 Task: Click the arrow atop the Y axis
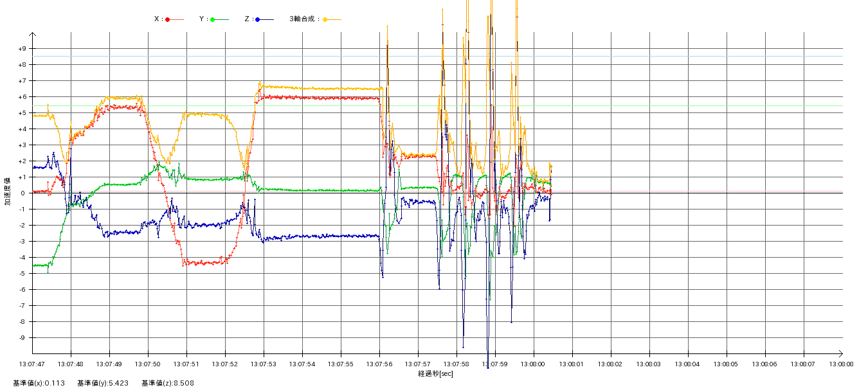(33, 35)
